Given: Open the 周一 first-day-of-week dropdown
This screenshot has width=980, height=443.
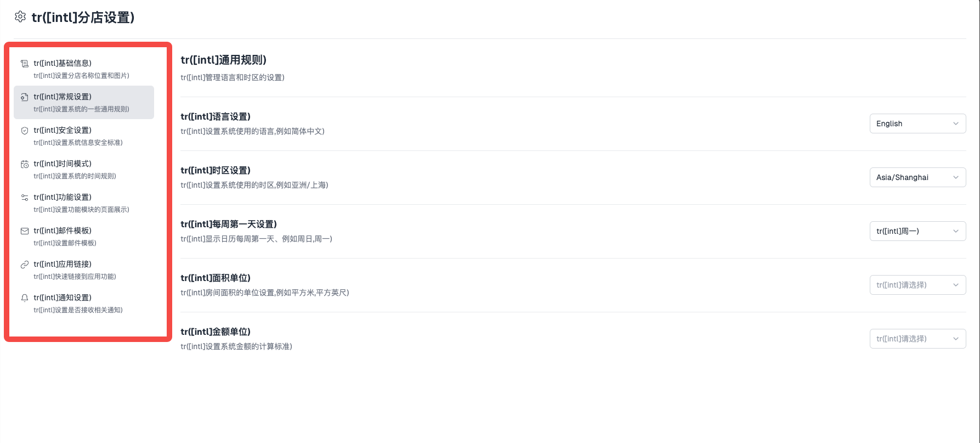Looking at the screenshot, I should pos(917,231).
